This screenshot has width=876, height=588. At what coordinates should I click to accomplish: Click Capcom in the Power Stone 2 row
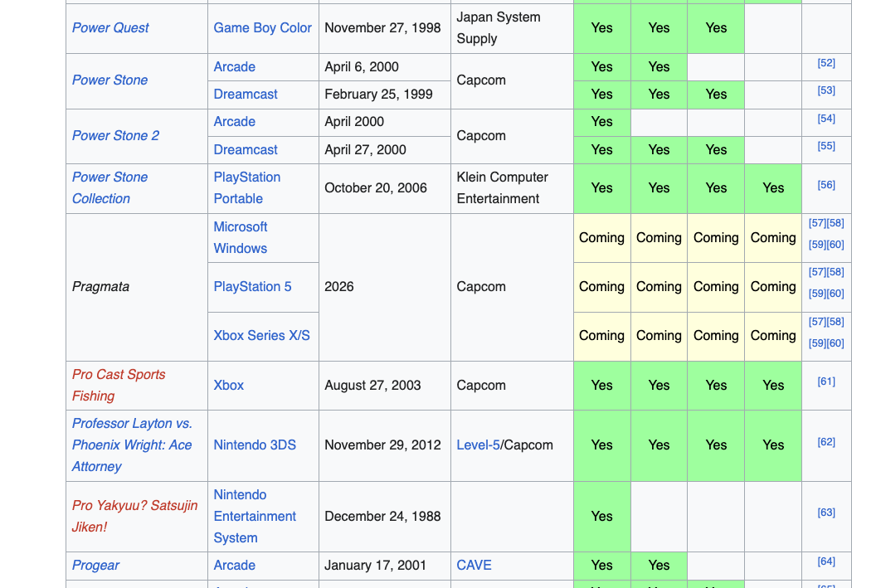point(481,136)
